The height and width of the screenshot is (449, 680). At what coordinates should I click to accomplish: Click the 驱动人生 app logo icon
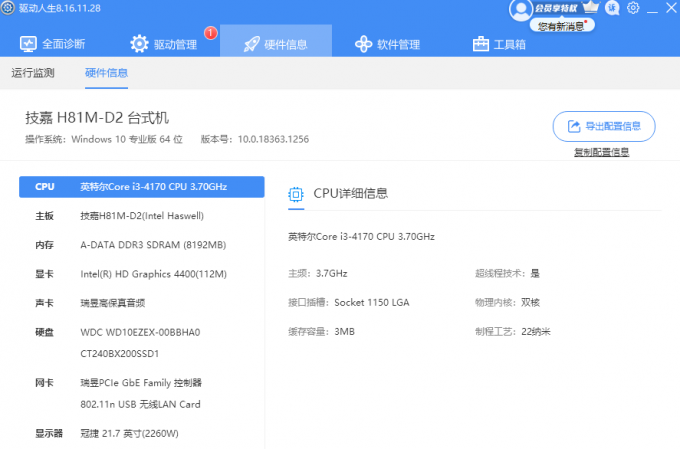[8, 8]
